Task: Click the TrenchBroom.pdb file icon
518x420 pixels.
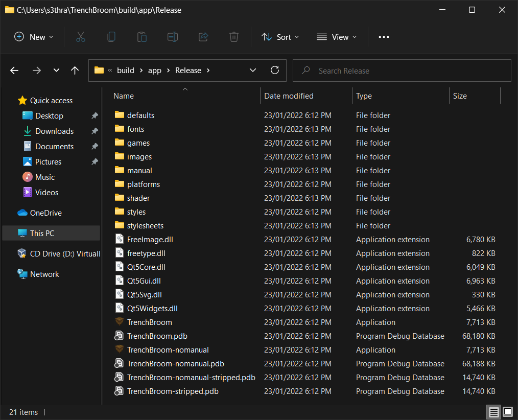Action: [x=119, y=336]
